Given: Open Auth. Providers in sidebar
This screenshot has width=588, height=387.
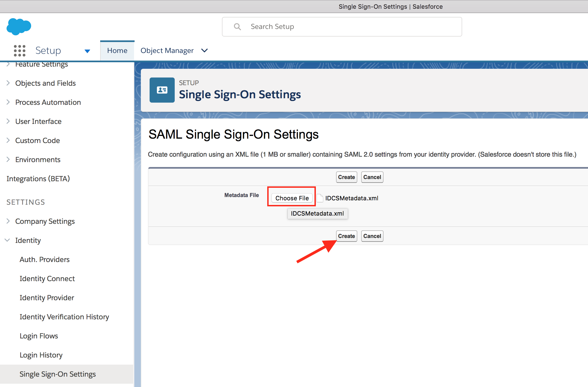Looking at the screenshot, I should coord(44,259).
